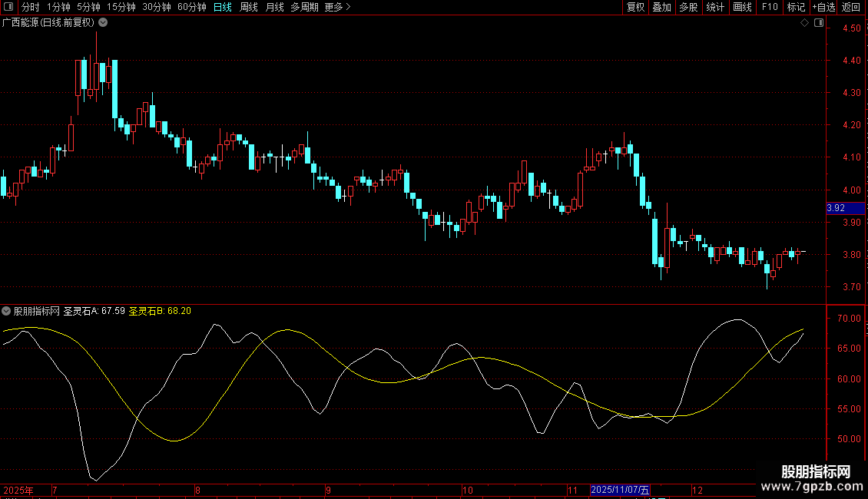Image resolution: width=868 pixels, height=499 pixels.
Task: Click the 2025/11/07/五 date marker
Action: tap(620, 490)
